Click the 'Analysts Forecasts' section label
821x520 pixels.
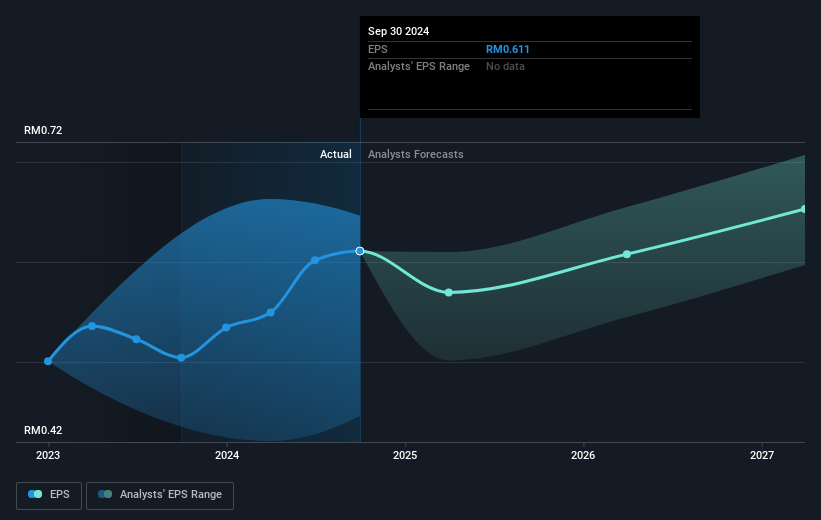[x=416, y=154]
